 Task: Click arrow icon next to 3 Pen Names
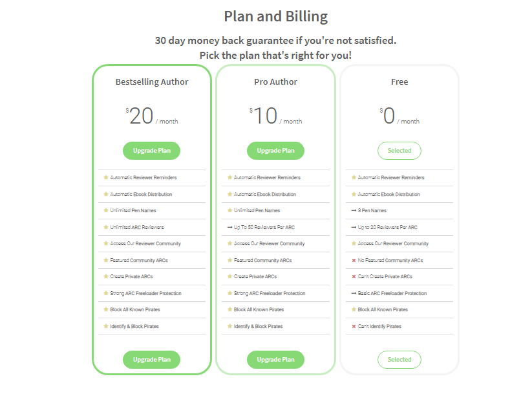click(x=354, y=211)
